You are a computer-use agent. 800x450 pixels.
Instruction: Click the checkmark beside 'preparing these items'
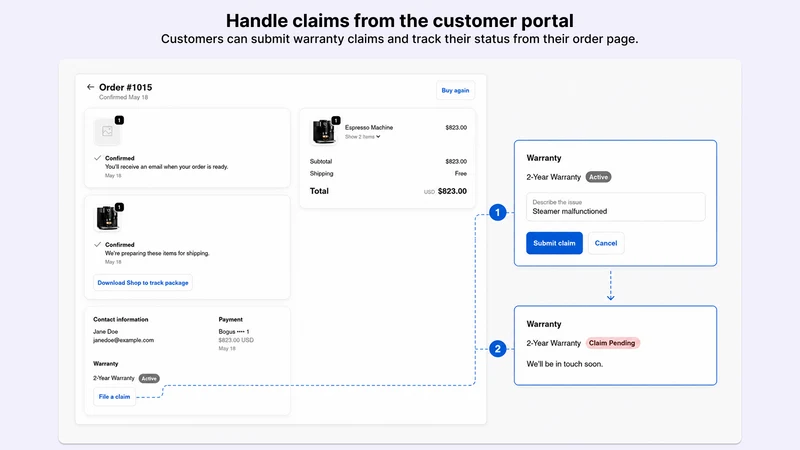click(97, 244)
